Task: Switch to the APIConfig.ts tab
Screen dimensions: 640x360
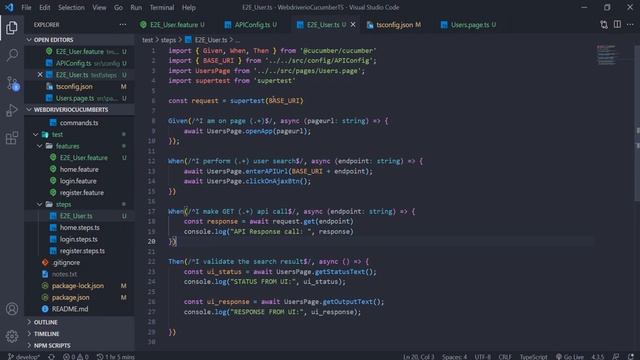Action: (x=252, y=25)
